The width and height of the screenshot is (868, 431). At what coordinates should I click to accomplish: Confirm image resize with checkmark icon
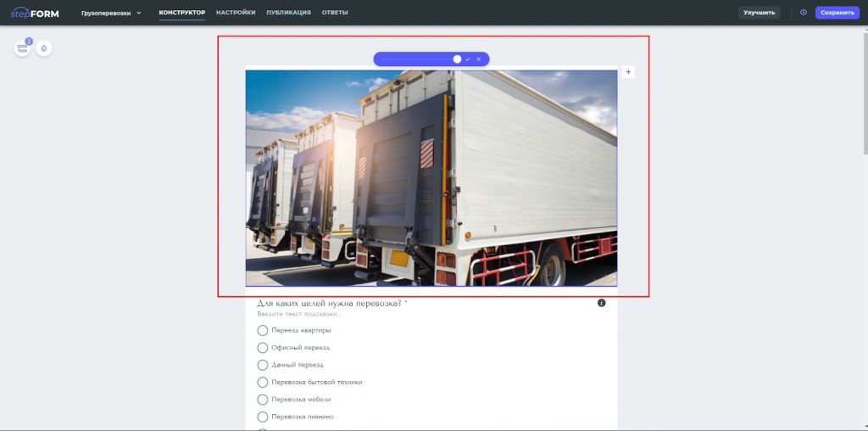468,59
